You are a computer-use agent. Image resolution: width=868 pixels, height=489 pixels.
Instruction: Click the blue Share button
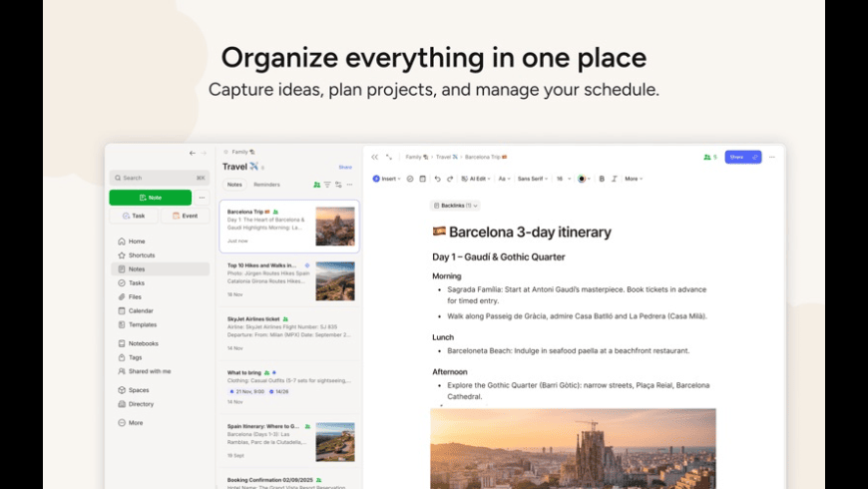tap(743, 157)
